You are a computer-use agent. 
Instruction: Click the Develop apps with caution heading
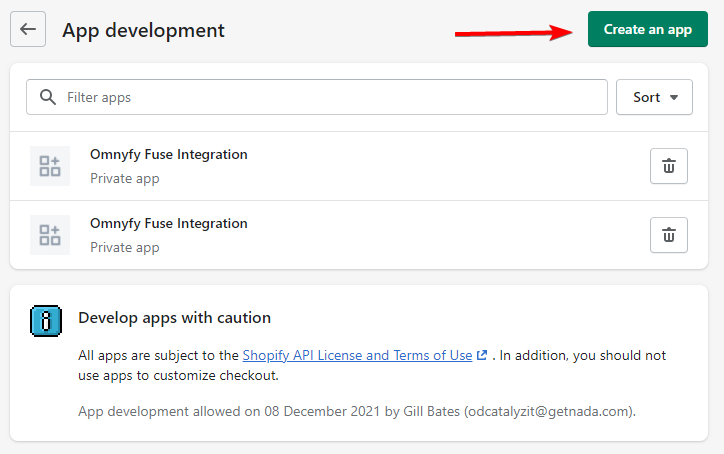(175, 318)
